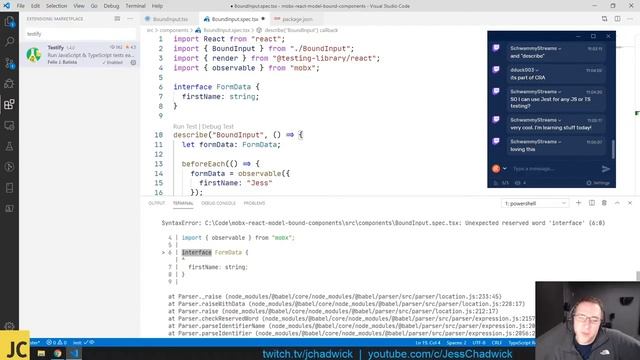Click the UTF-8 encoding indicator

(x=479, y=343)
